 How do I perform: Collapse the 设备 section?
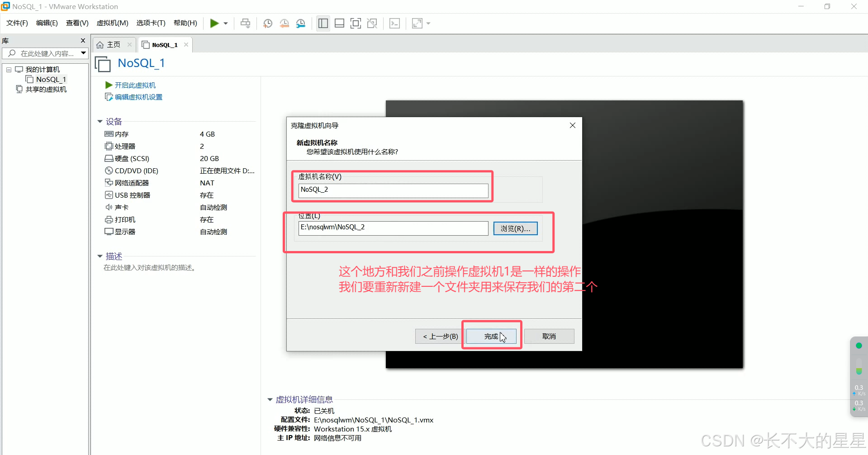[x=100, y=122]
